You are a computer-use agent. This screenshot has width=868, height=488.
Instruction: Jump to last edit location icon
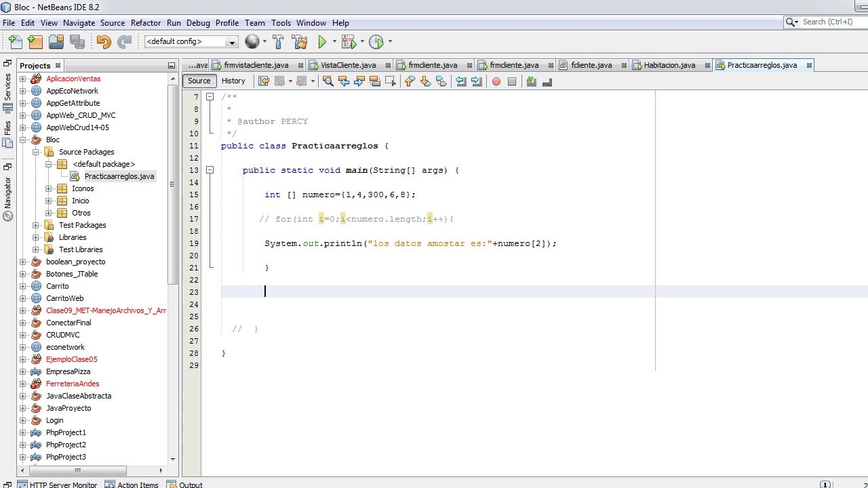(264, 81)
